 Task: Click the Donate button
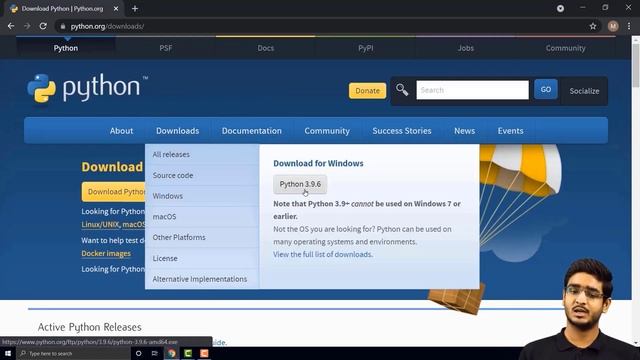click(x=367, y=91)
